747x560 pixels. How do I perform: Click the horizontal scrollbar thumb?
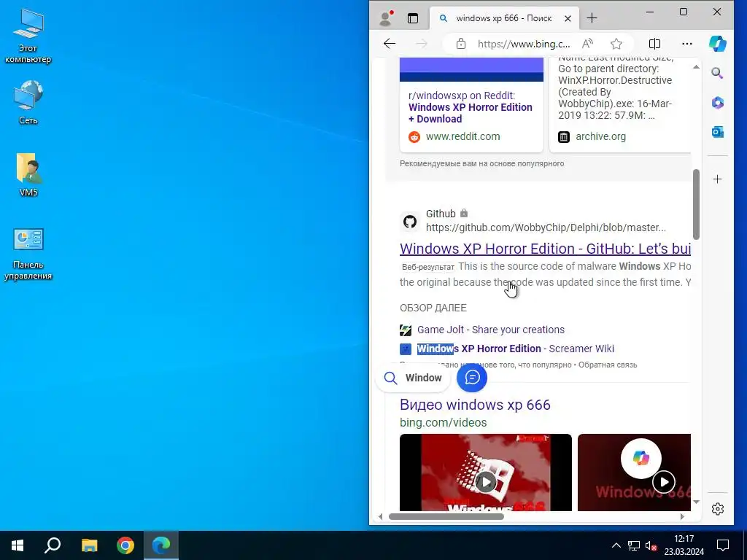[x=446, y=517]
